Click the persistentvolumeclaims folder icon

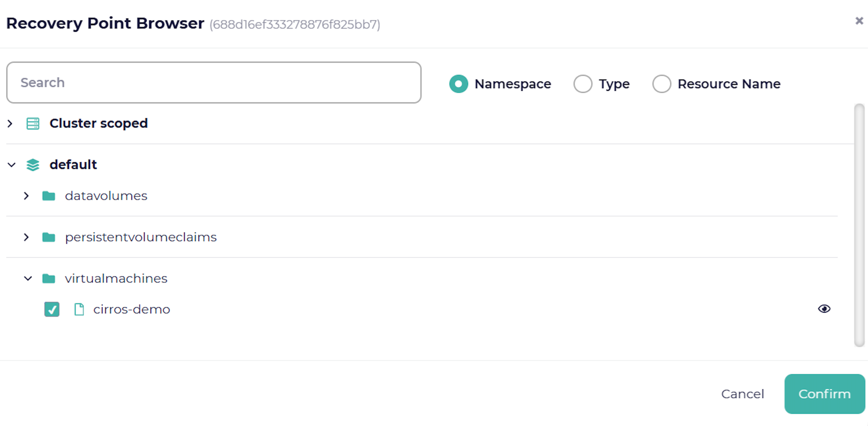click(x=49, y=237)
